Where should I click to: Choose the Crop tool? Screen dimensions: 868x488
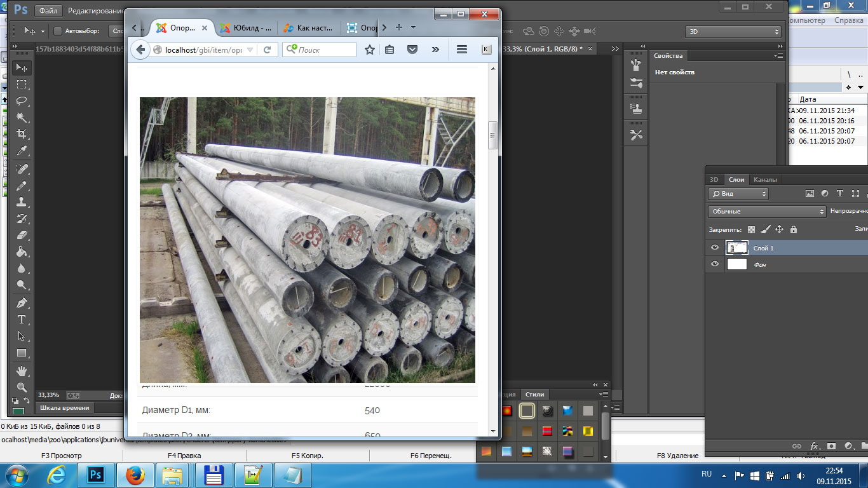[22, 134]
